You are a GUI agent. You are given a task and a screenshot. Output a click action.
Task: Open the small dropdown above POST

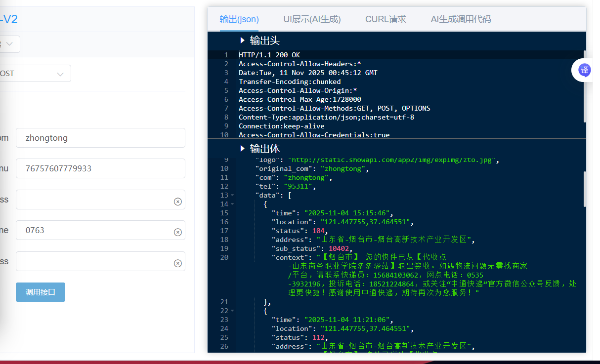9,44
